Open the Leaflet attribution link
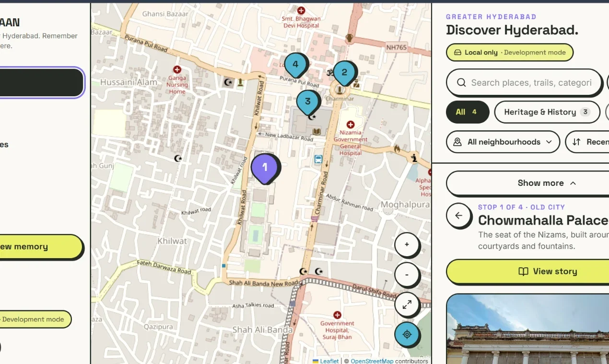 coord(329,361)
